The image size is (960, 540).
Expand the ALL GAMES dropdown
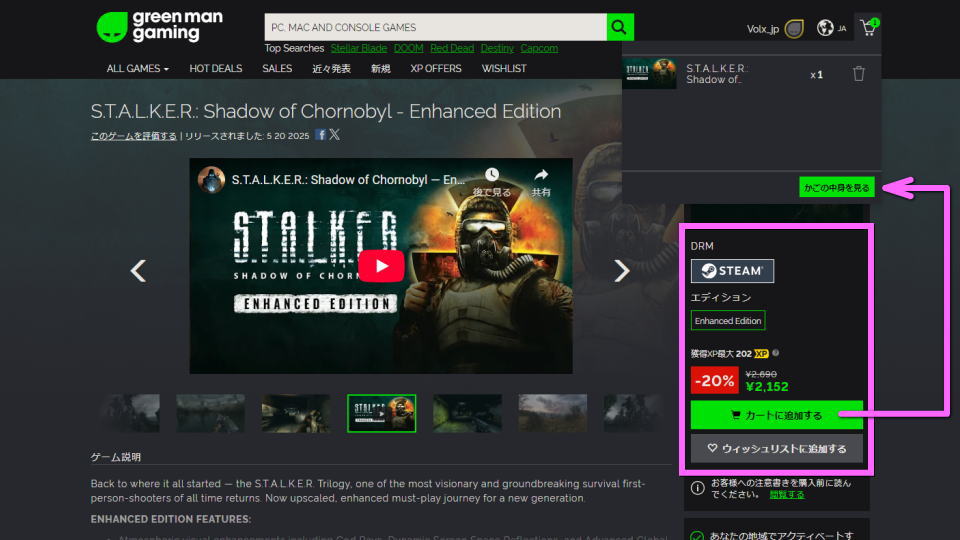137,69
